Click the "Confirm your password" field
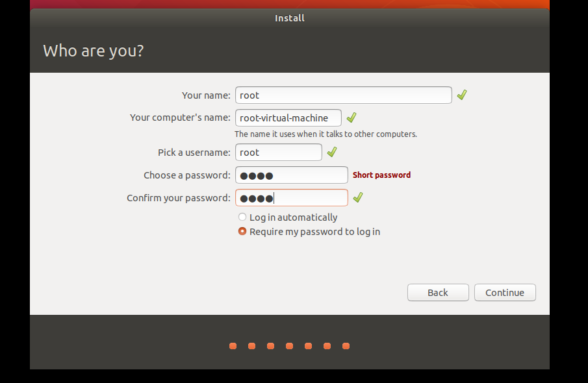 coord(291,197)
